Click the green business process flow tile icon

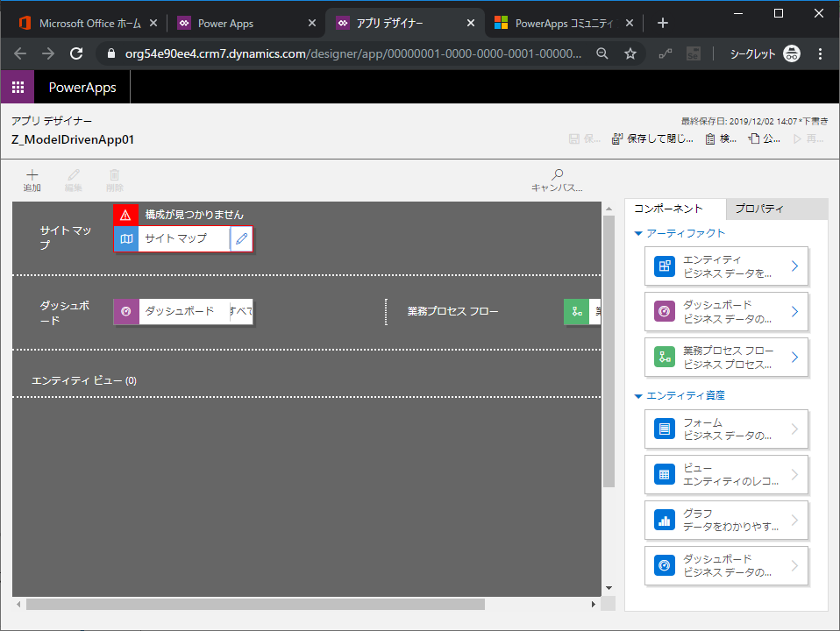pyautogui.click(x=577, y=312)
